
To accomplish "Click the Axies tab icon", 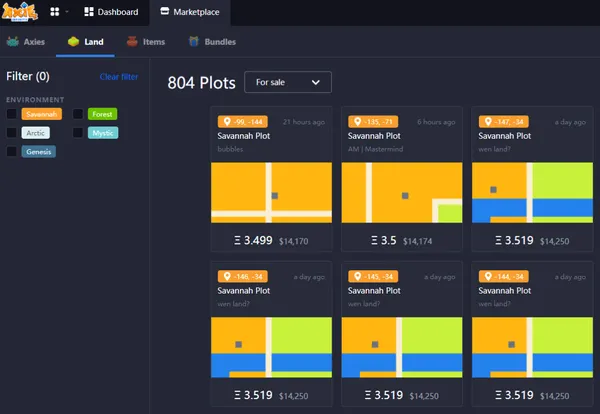I will 12,42.
